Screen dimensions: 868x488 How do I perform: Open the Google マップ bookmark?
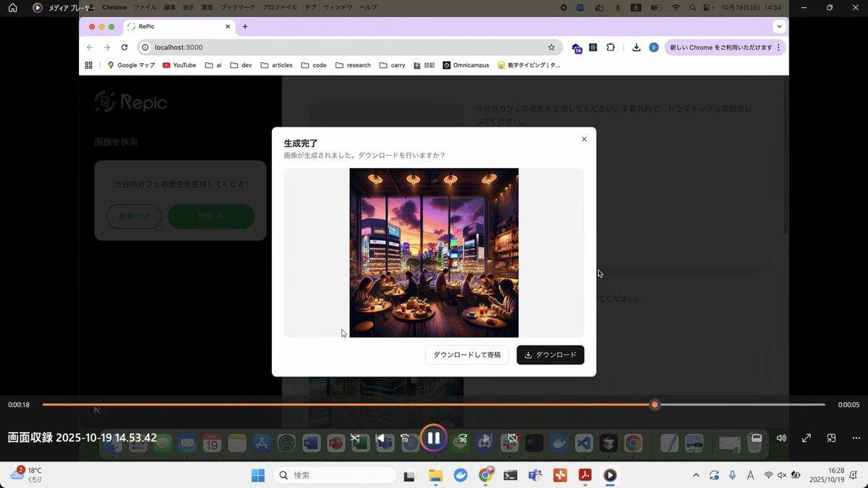(x=131, y=65)
